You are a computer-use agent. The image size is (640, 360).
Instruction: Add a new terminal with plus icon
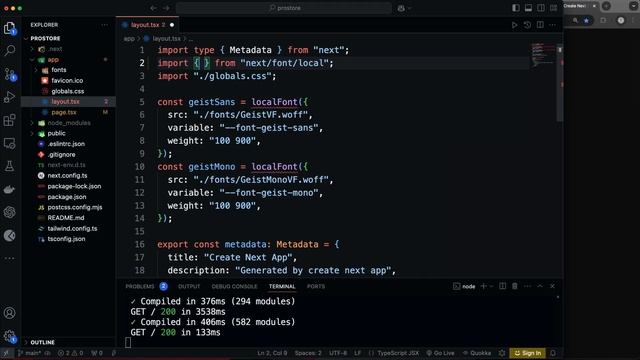484,286
